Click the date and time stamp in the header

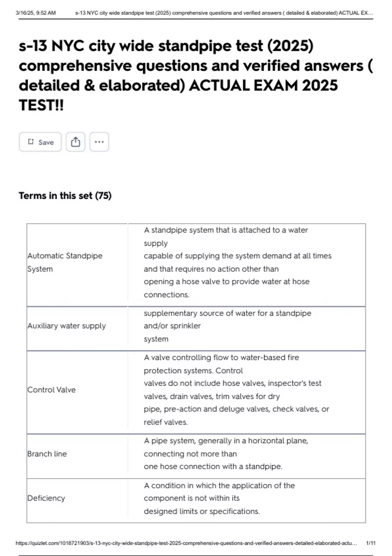coord(36,13)
